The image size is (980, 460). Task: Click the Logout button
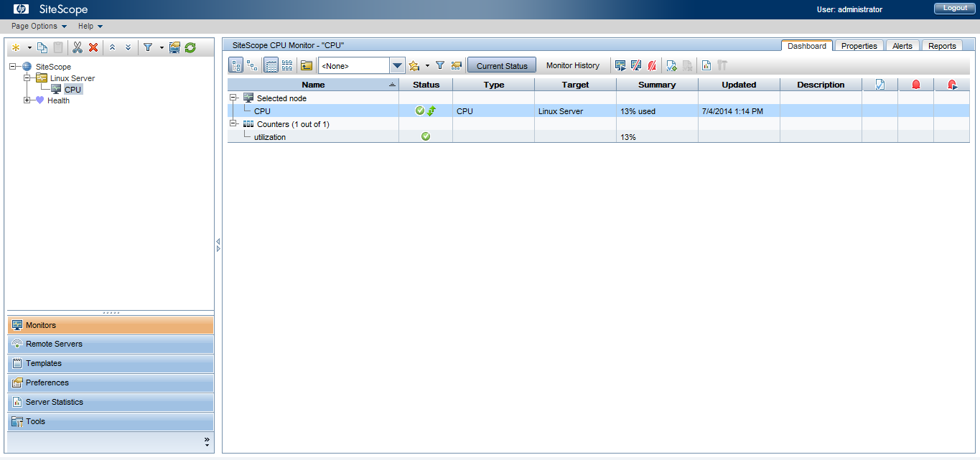tap(955, 8)
